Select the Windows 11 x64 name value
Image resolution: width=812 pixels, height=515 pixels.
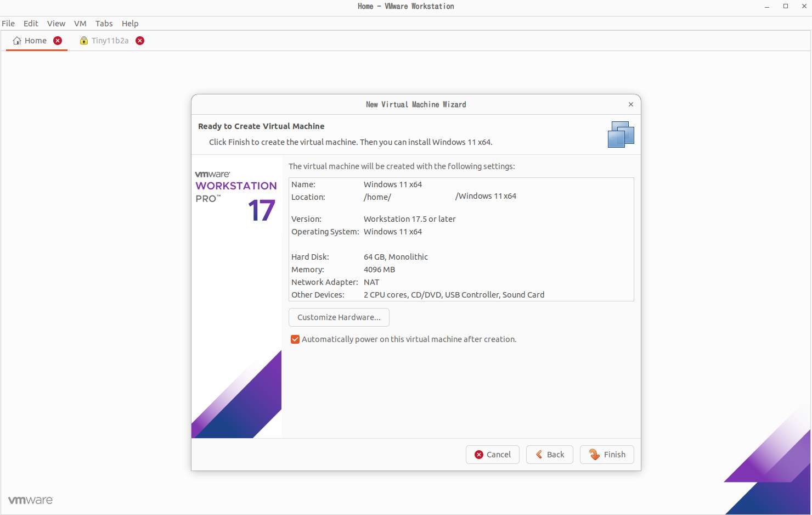(x=393, y=184)
